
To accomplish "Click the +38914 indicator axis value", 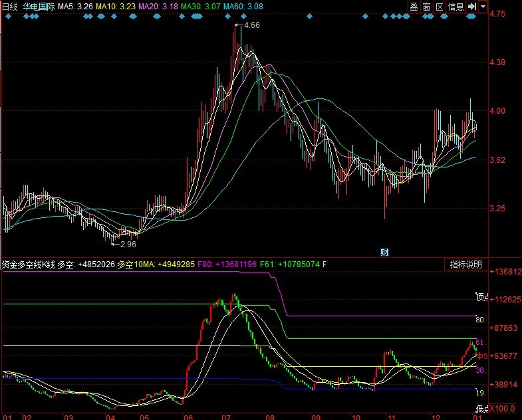I will [503, 385].
